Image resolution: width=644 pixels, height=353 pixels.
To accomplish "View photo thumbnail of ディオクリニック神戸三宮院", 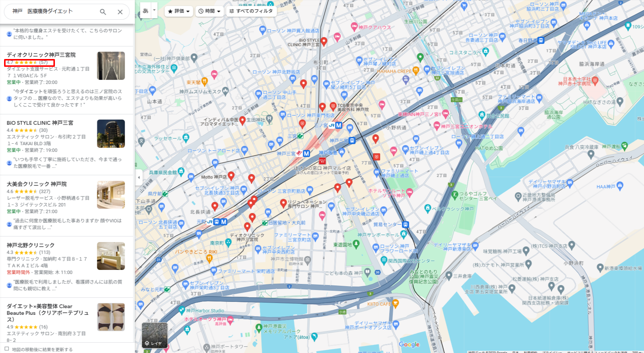I will (111, 66).
